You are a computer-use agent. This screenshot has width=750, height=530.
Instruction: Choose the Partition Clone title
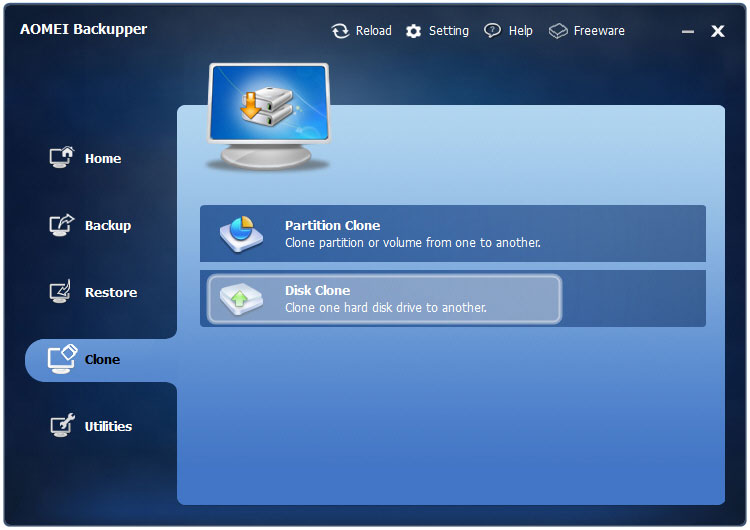(332, 225)
